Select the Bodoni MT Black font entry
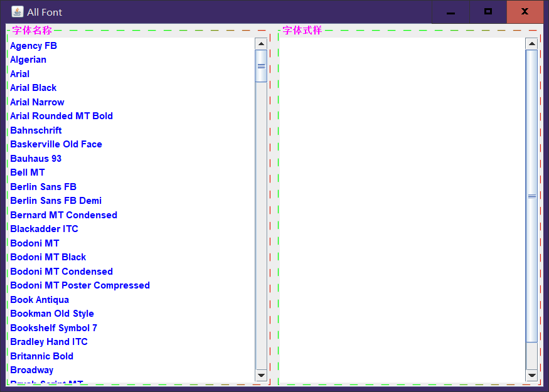549x392 pixels. [x=48, y=257]
